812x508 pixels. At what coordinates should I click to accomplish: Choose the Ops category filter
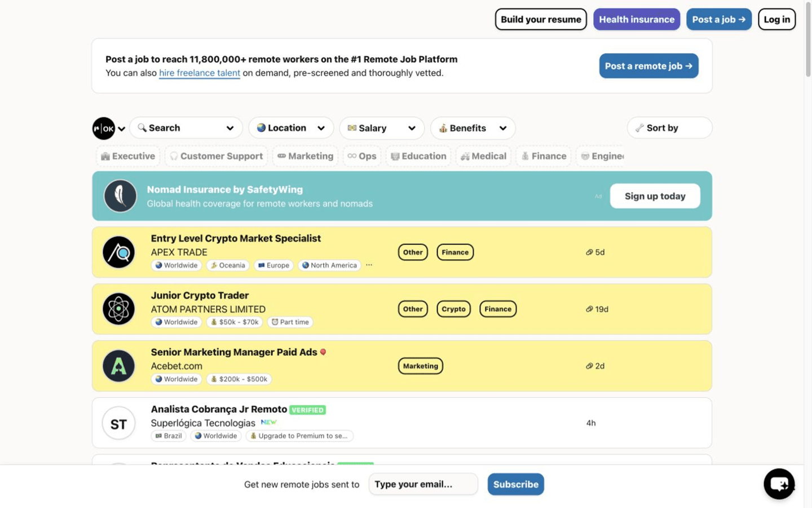click(x=362, y=156)
